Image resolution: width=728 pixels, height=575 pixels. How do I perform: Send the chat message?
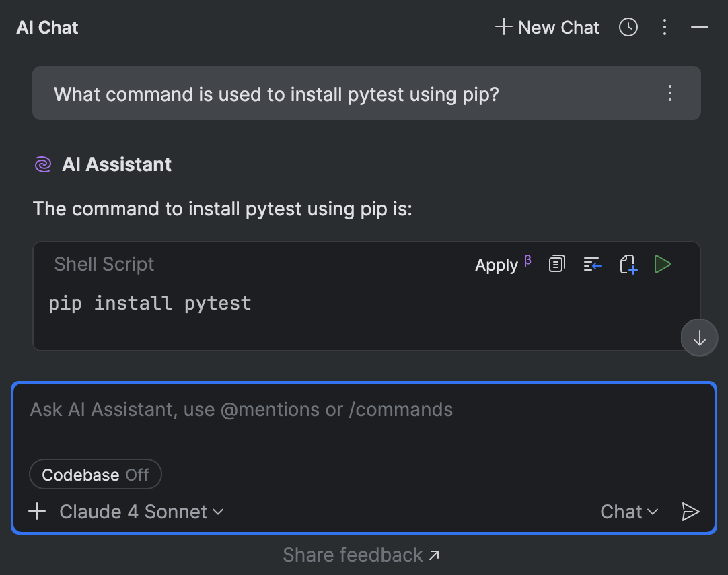(x=690, y=512)
